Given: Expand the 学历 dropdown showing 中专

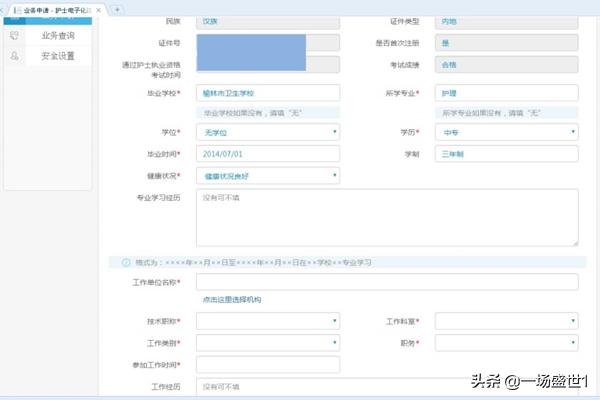Looking at the screenshot, I should tap(508, 132).
